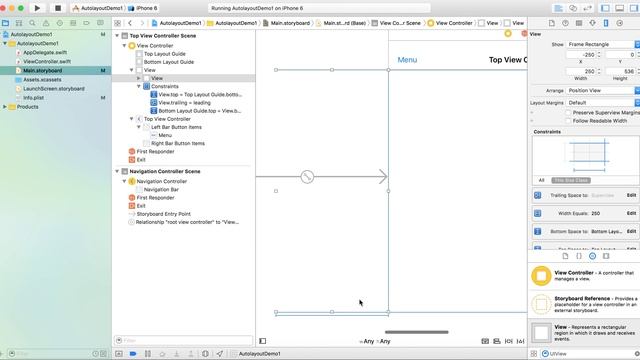The width and height of the screenshot is (640, 360).
Task: Open the Show Frame Rectangle dropdown
Action: [x=602, y=44]
